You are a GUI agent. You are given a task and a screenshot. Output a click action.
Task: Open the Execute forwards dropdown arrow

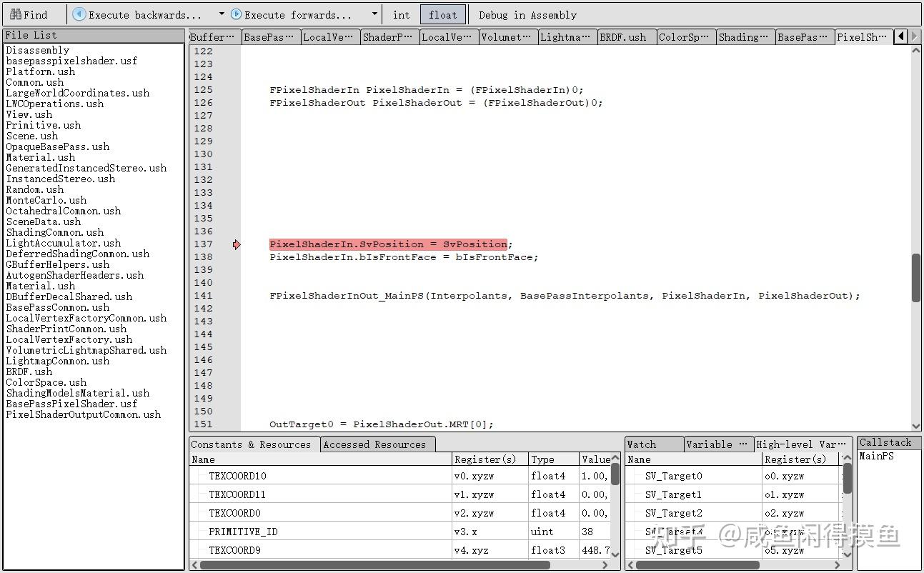click(374, 13)
